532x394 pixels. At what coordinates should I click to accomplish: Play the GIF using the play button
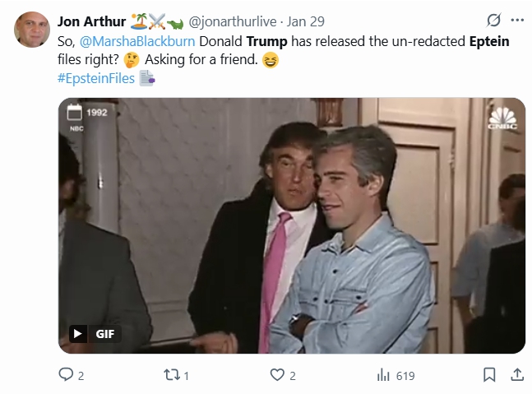(x=77, y=334)
